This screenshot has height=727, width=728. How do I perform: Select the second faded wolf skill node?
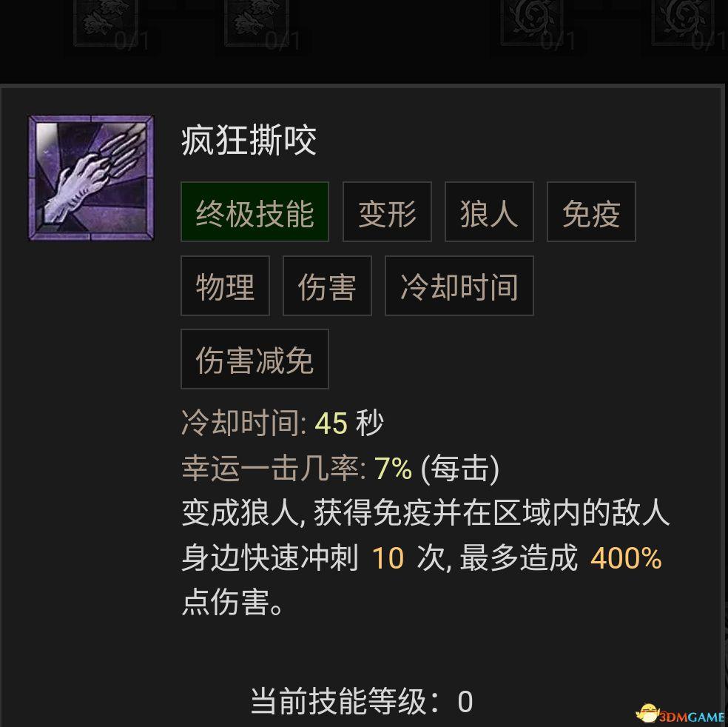(x=257, y=23)
